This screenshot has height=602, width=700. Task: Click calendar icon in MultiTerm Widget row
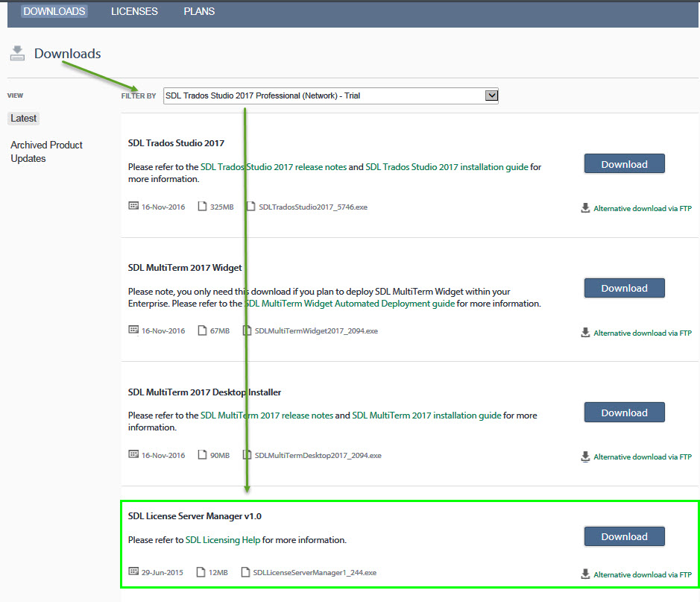pos(133,330)
